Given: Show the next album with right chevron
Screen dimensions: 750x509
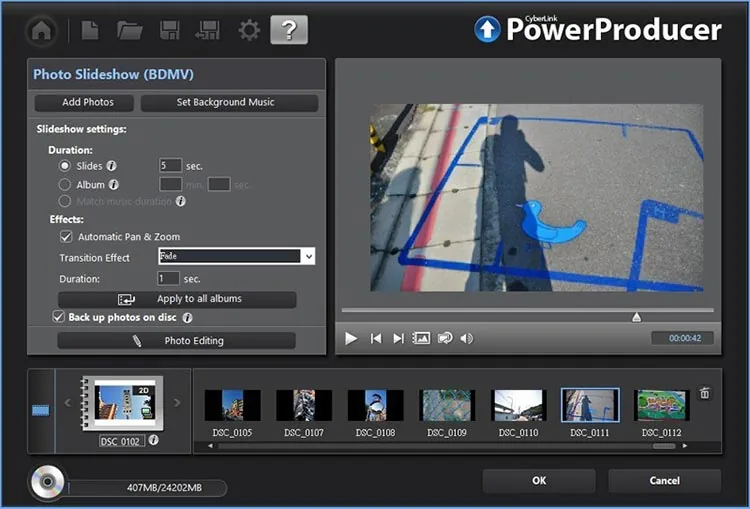Looking at the screenshot, I should (177, 403).
